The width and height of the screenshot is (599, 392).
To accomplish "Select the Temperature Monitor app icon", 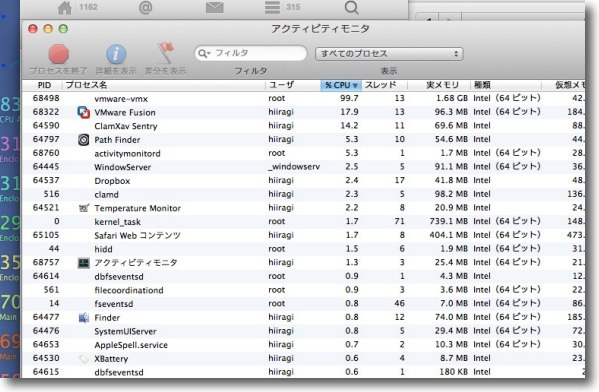I will (x=83, y=208).
